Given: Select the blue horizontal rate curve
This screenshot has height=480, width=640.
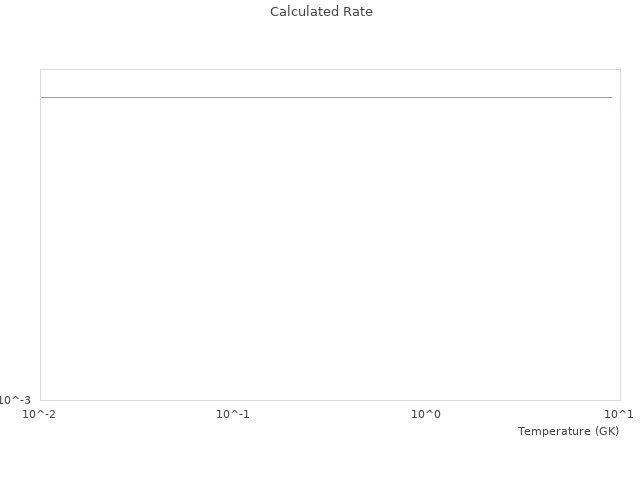Looking at the screenshot, I should click(x=326, y=97).
